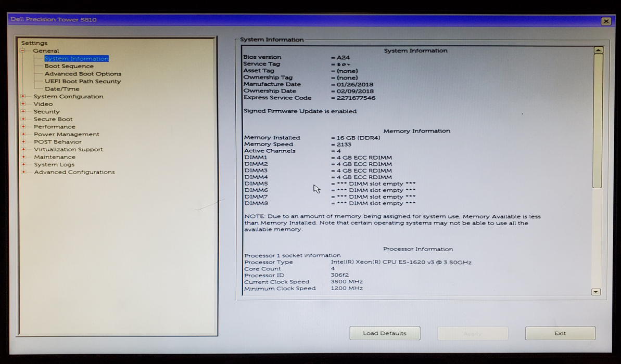Select the POST Behavior label
Viewport: 621px width, 364px height.
(x=57, y=141)
